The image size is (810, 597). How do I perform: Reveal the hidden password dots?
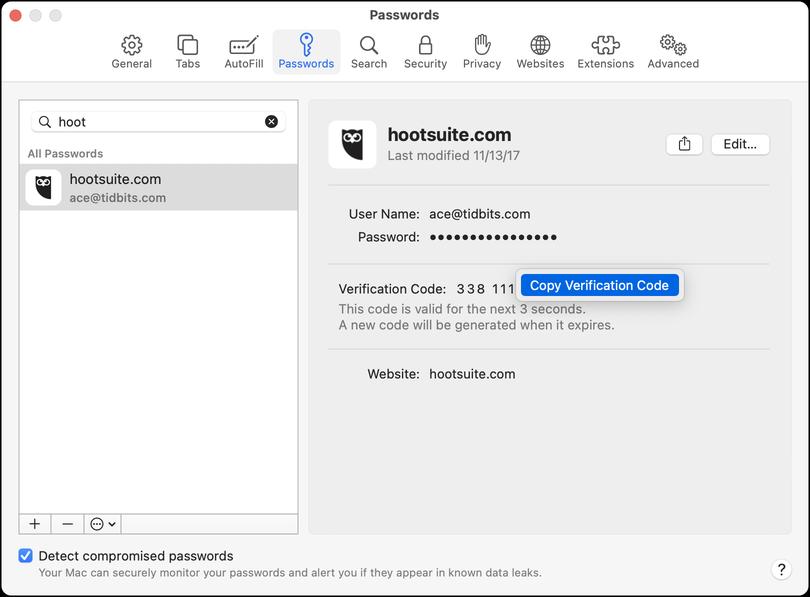click(493, 238)
